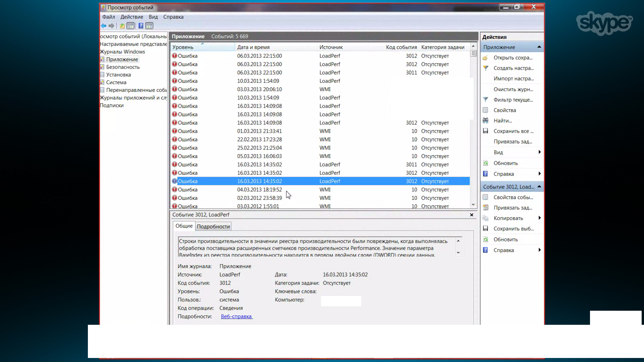Image resolution: width=644 pixels, height=362 pixels.
Task: Click the refresh icon under Приложение actions
Action: point(485,163)
